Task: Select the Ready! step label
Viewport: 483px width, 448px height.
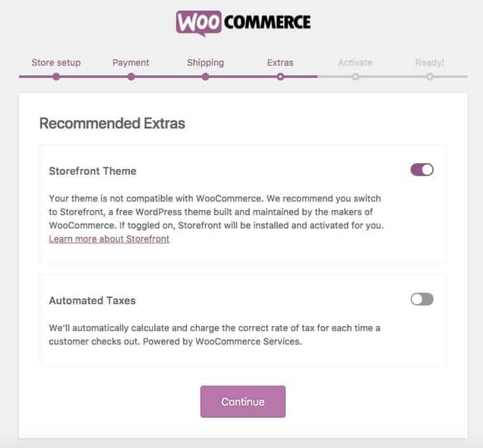Action: click(429, 62)
